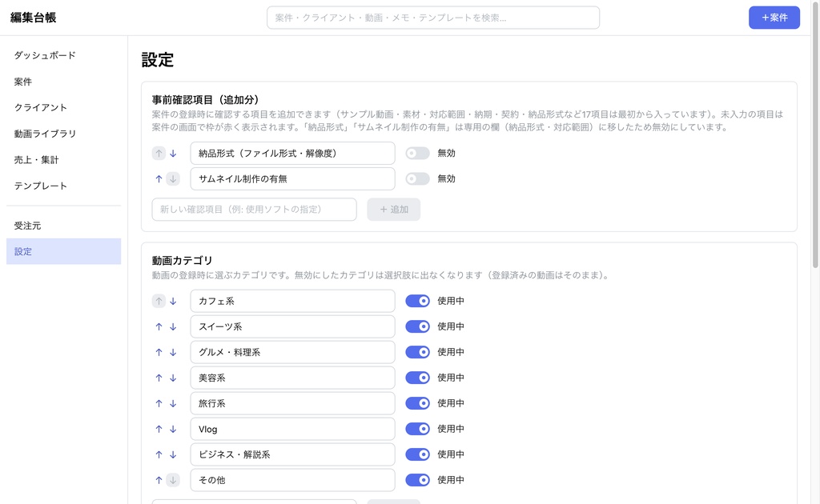Open テンプレート page

coord(64,186)
